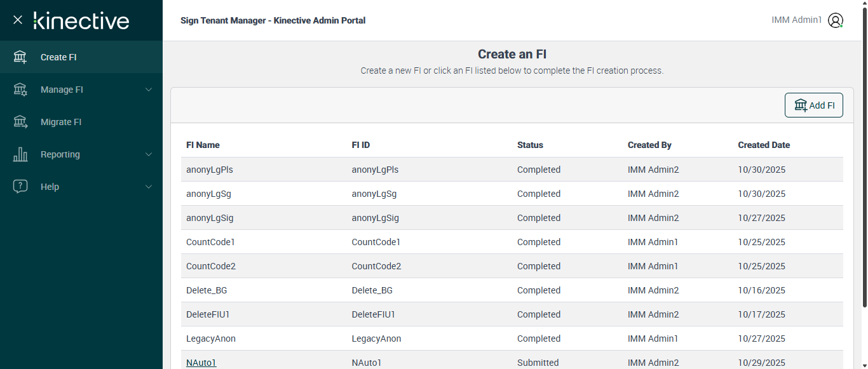Click the Created Date column header

pos(764,145)
